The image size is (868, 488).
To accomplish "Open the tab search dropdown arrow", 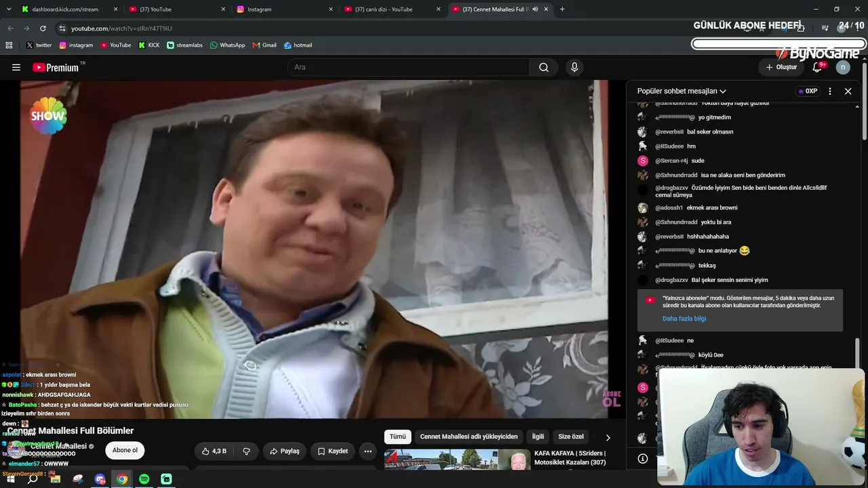I will pos(8,9).
